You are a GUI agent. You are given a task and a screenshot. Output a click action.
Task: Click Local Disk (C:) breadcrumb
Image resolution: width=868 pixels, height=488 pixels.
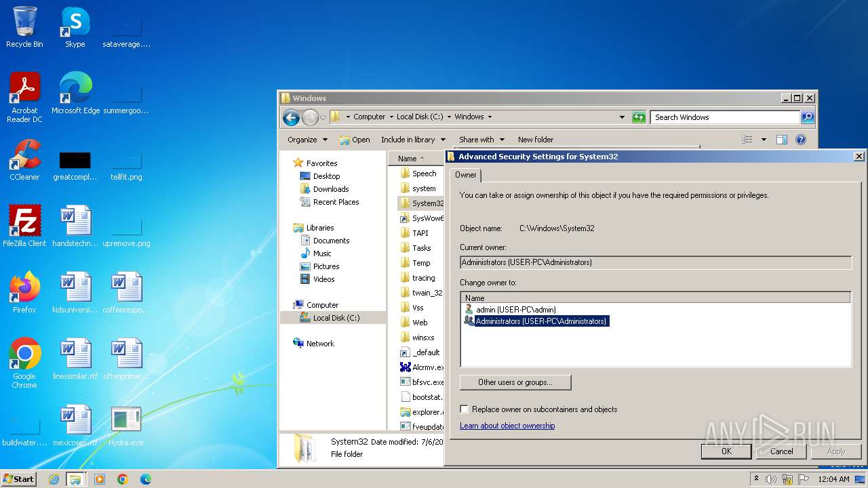tap(420, 117)
